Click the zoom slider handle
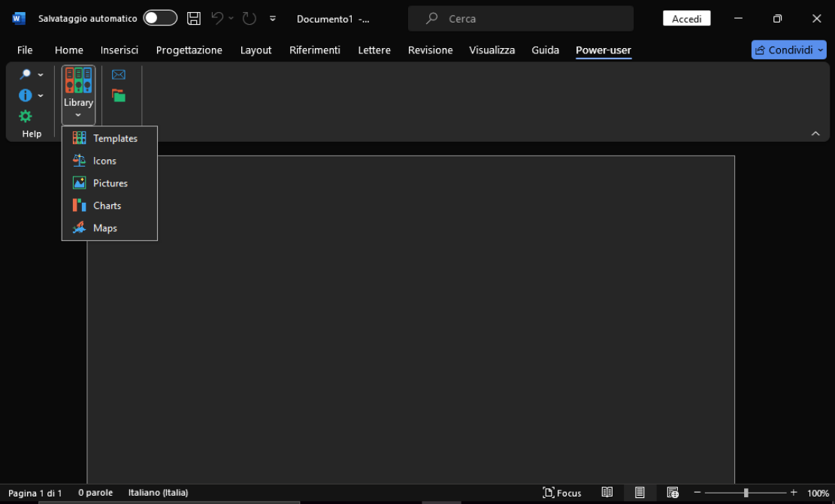835x504 pixels. 746,493
